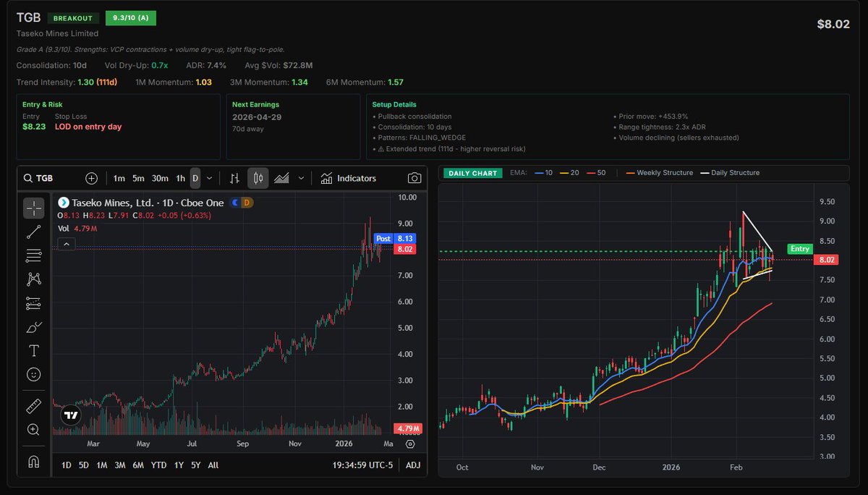Click the $8.02 price in header
This screenshot has width=868, height=495.
(833, 24)
